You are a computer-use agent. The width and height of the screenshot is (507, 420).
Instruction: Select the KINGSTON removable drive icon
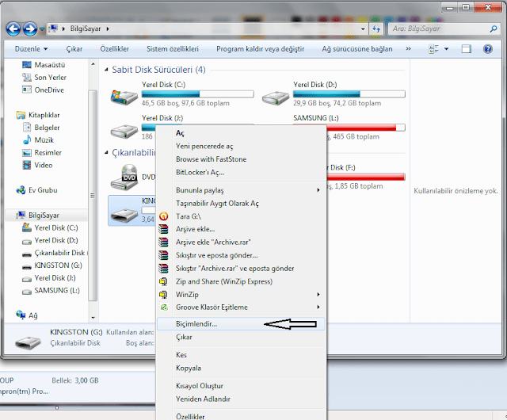(124, 215)
